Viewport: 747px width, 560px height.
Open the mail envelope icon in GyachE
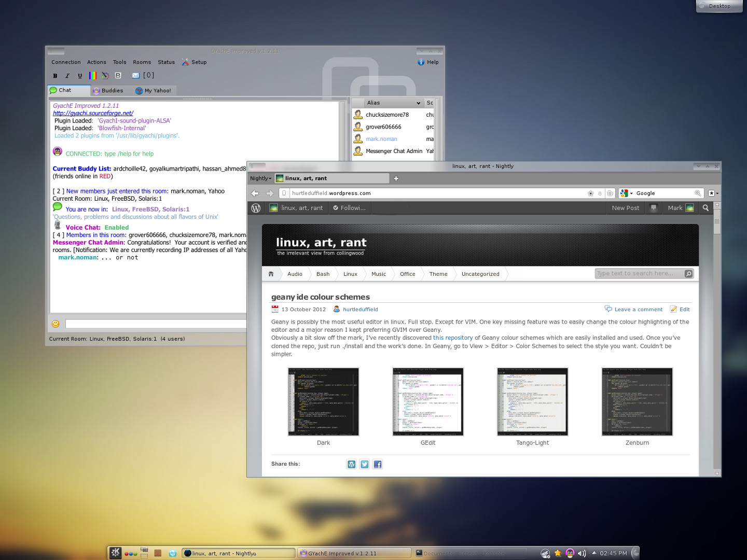pyautogui.click(x=136, y=76)
